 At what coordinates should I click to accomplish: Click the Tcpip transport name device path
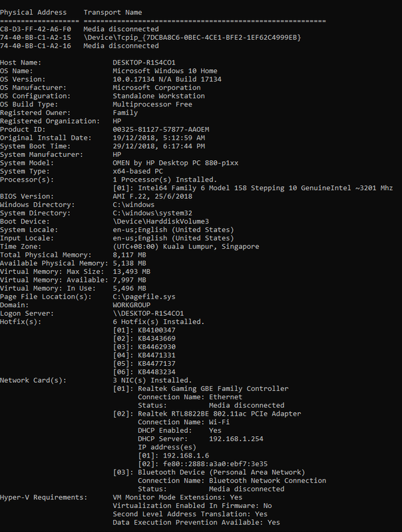click(x=192, y=37)
